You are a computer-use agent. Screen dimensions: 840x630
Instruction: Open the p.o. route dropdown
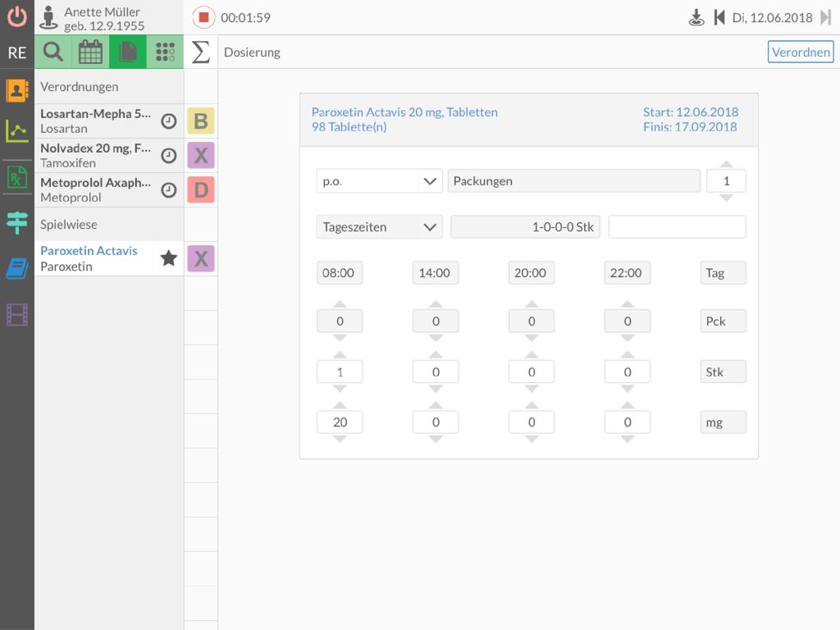point(379,181)
